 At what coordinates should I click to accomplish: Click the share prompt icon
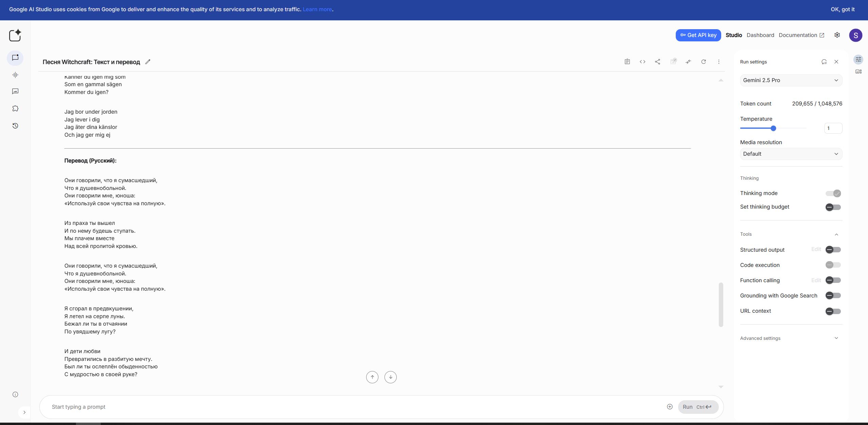[657, 62]
